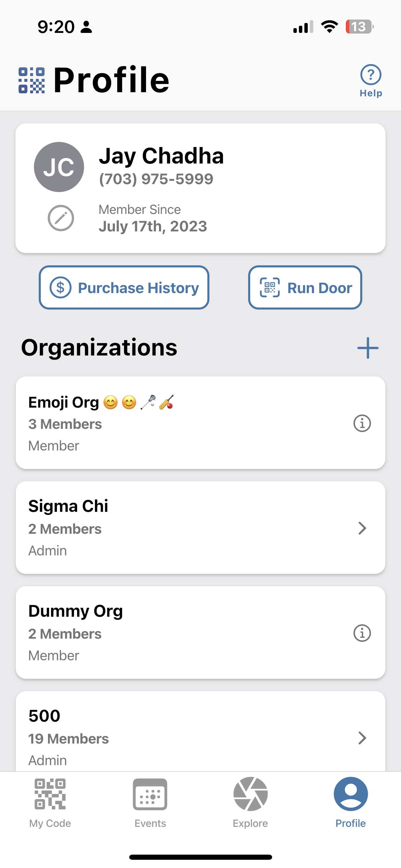Screen dimensions: 401x868
Task: Expand Sigma Chi with its chevron
Action: (362, 528)
